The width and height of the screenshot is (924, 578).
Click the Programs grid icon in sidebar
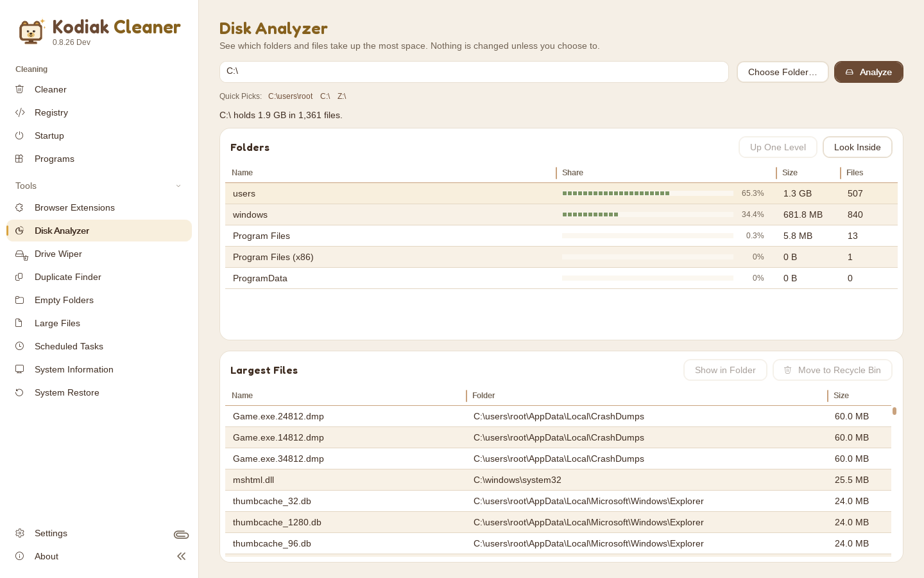coord(20,159)
